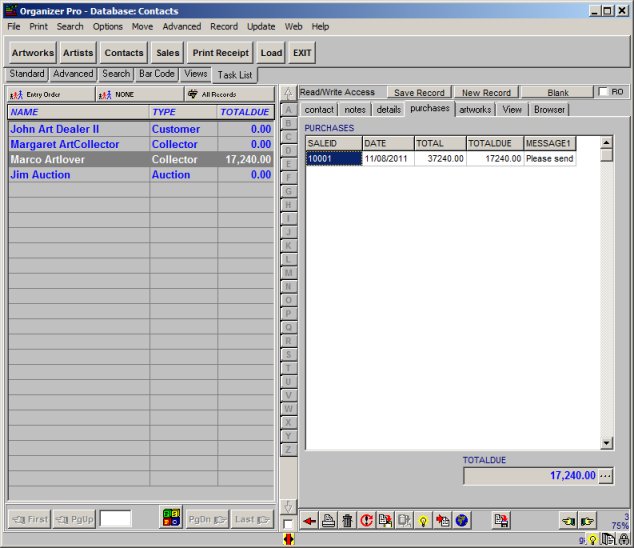The width and height of the screenshot is (634, 548).
Task: Click the TOTALDUE column header in the contacts list
Action: [x=245, y=112]
